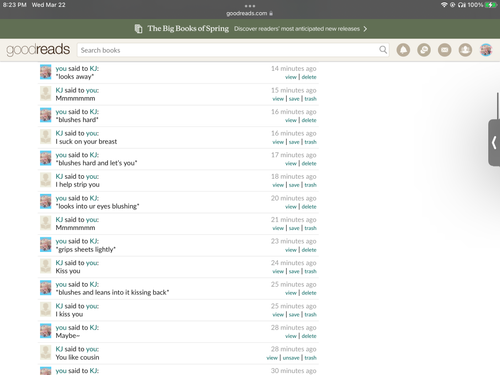Save the 18 minutes ago message
Viewport: 500px width, 375px height.
coord(294,185)
